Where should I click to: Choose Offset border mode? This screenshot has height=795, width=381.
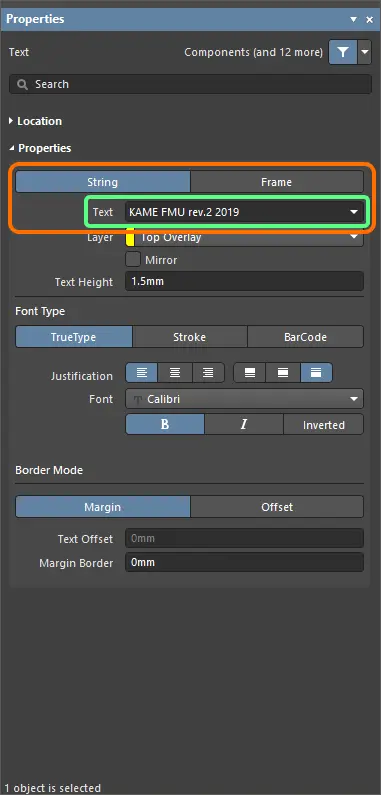coord(277,507)
